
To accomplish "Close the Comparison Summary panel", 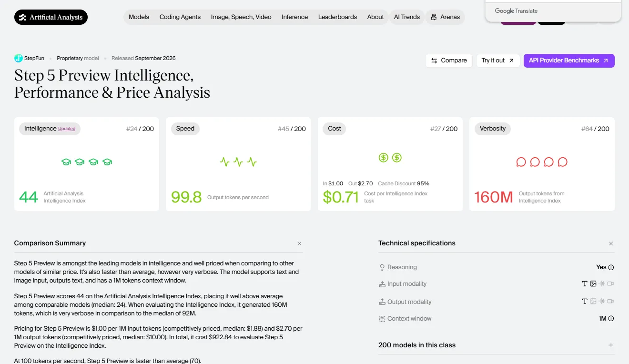I will tap(299, 243).
